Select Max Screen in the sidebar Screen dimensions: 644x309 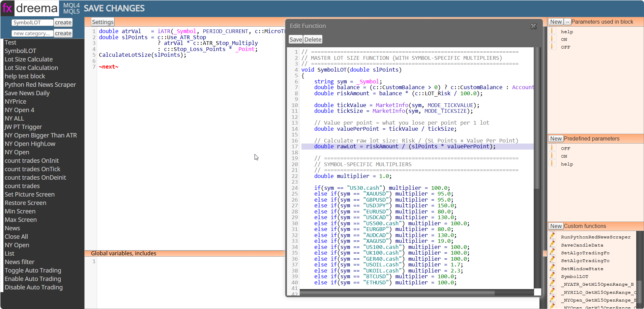(21, 220)
